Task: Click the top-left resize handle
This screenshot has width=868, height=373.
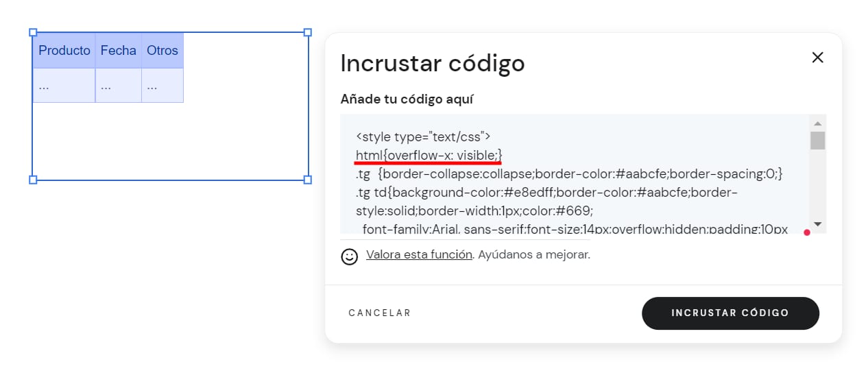Action: tap(33, 32)
